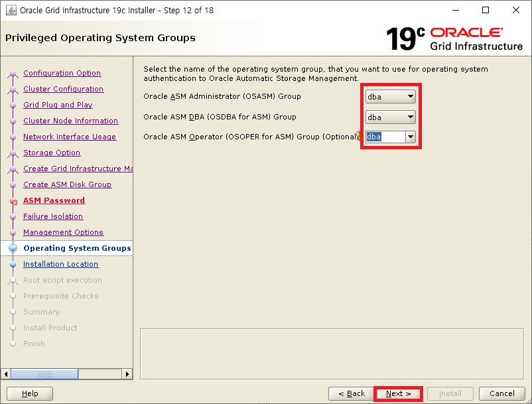Go to Create ASM Disk Group step
Screen dimensions: 532x404
pyautogui.click(x=67, y=184)
